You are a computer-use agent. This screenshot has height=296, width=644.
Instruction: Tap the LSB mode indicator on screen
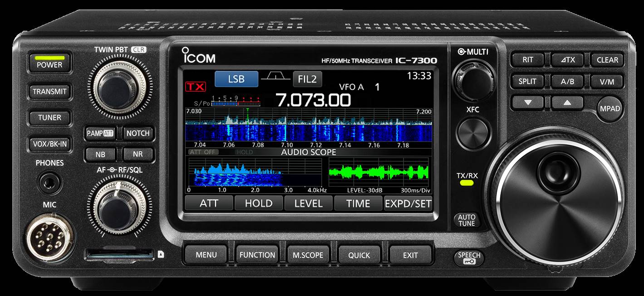tap(236, 79)
